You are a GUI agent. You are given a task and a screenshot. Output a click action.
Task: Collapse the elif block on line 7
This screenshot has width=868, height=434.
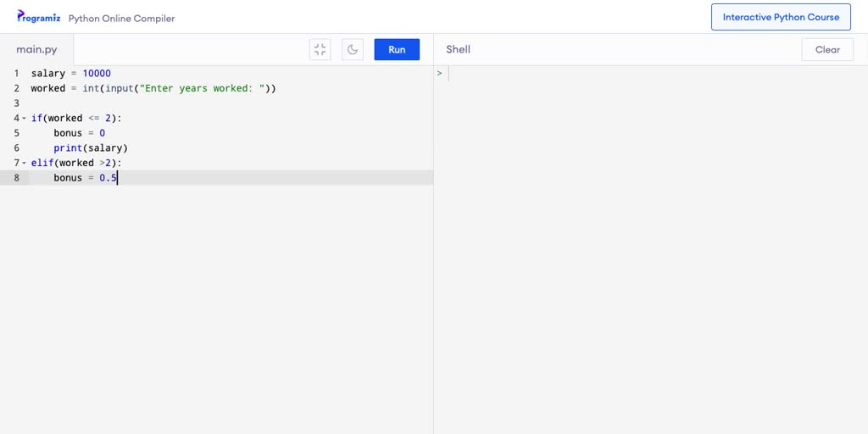25,163
